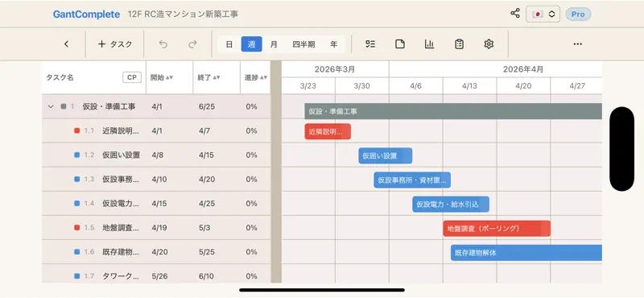This screenshot has width=644, height=298.
Task: Open the bar chart report icon
Action: pos(430,44)
